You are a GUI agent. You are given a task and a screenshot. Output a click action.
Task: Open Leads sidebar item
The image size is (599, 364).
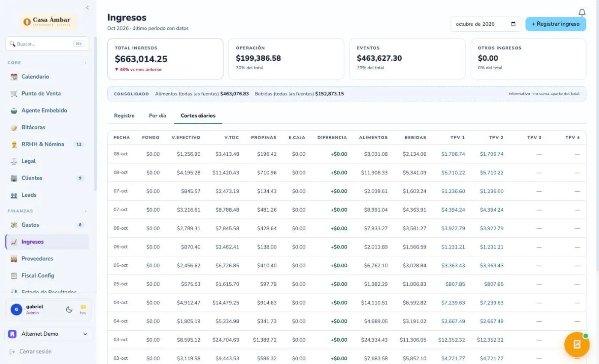pyautogui.click(x=47, y=195)
